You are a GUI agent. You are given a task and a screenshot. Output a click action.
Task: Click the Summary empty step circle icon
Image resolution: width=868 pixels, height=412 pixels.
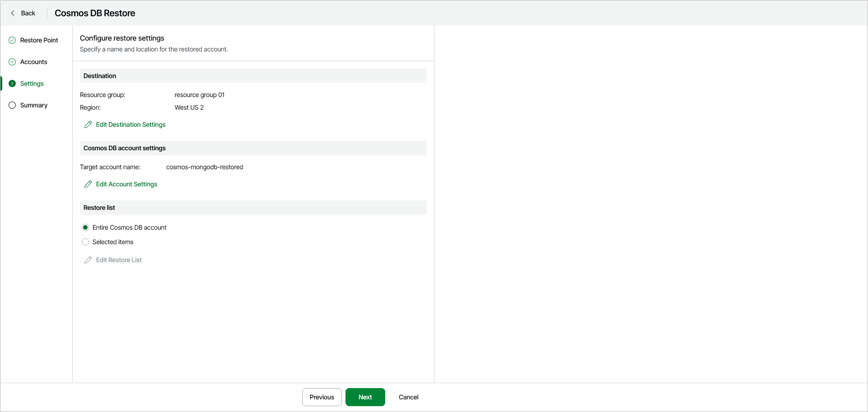pos(12,105)
